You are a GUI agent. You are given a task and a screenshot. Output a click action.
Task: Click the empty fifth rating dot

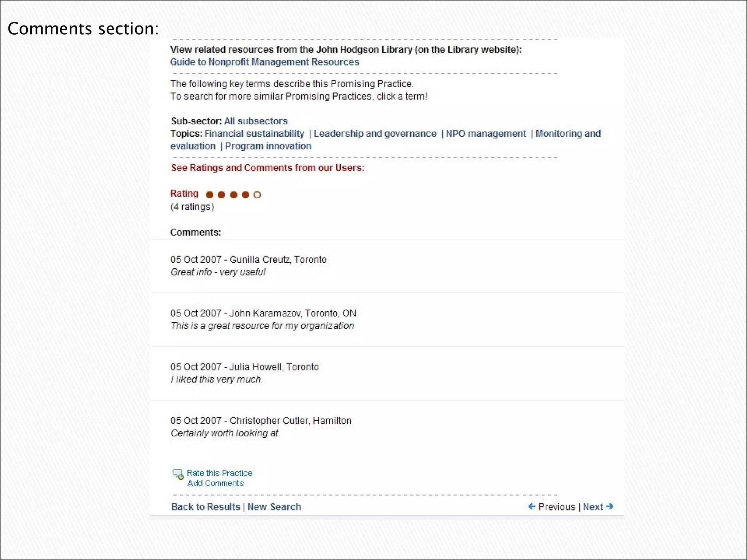(x=257, y=195)
